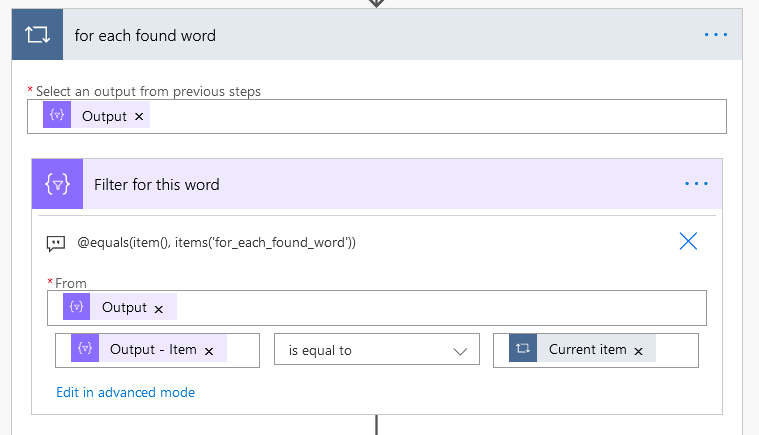
Task: Click empty area of Select an output field
Action: pyautogui.click(x=430, y=117)
